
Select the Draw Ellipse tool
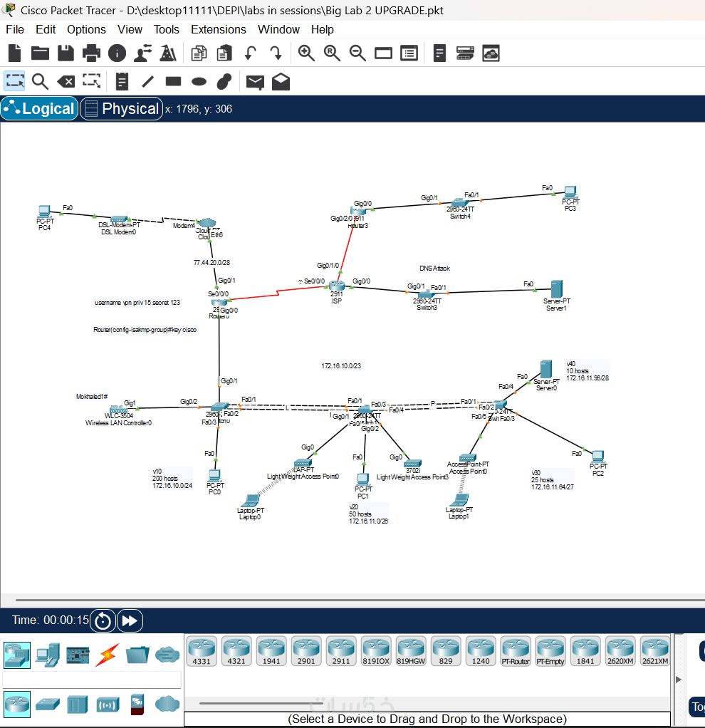[199, 82]
